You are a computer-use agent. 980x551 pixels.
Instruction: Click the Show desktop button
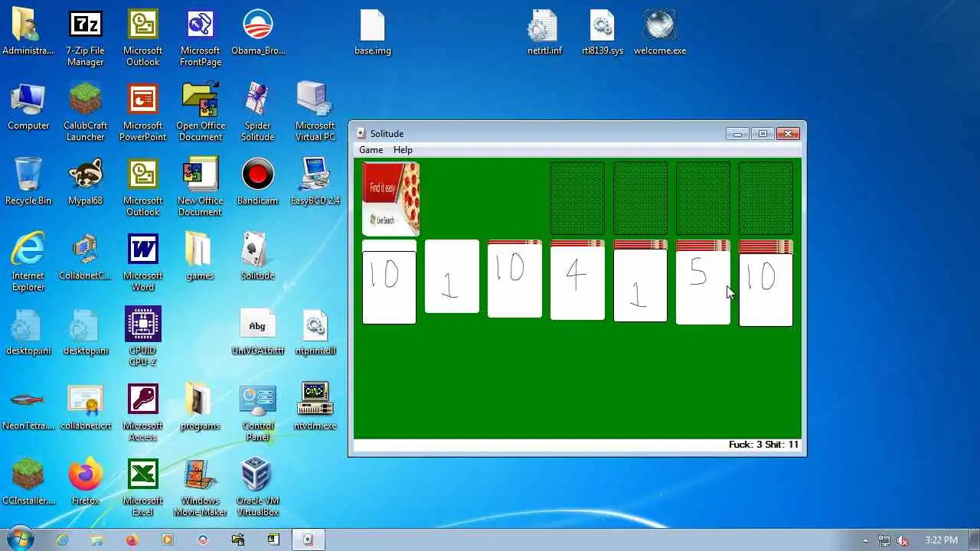click(x=974, y=540)
